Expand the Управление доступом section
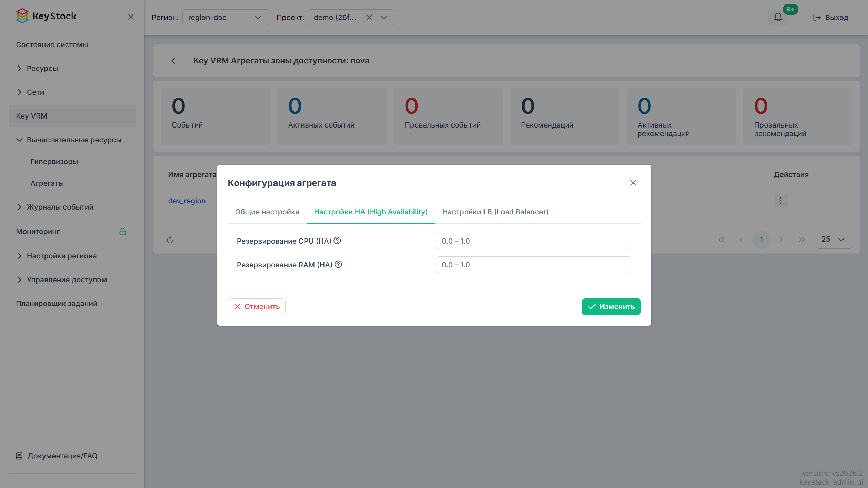The height and width of the screenshot is (488, 868). point(19,280)
